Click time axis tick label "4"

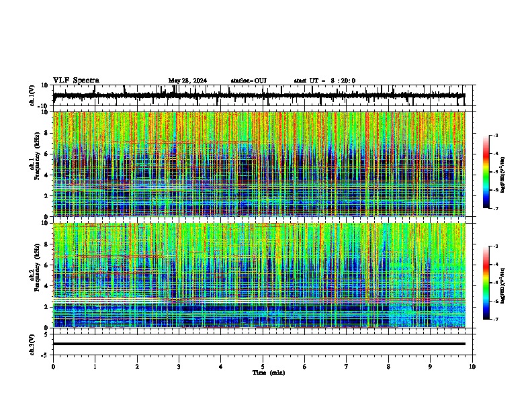[x=221, y=367]
